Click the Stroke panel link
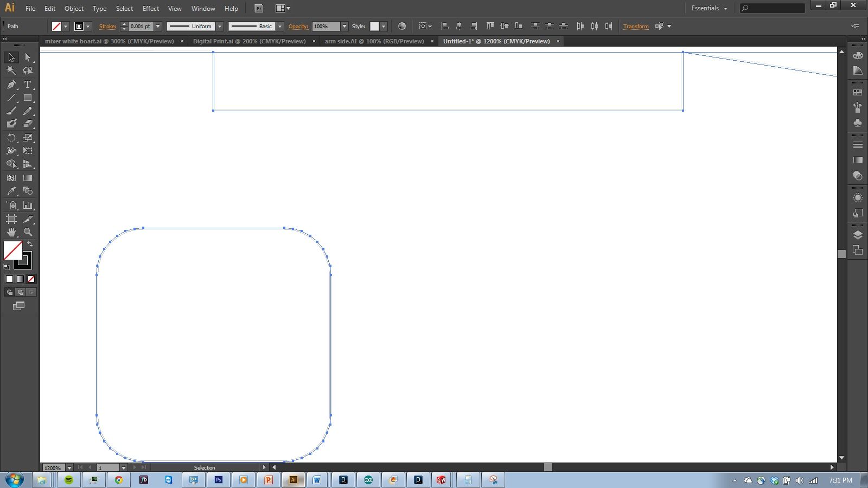 pyautogui.click(x=107, y=26)
